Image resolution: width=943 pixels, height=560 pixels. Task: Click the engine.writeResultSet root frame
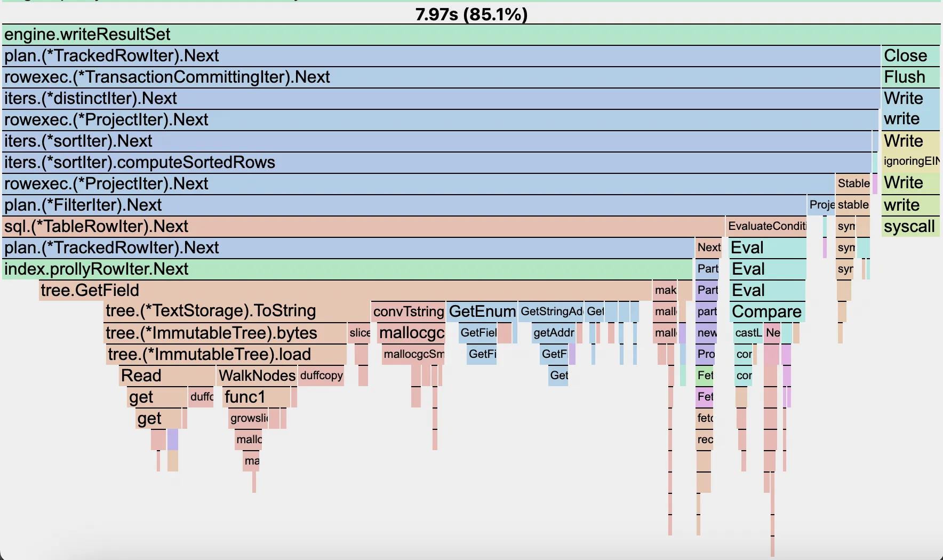click(469, 35)
